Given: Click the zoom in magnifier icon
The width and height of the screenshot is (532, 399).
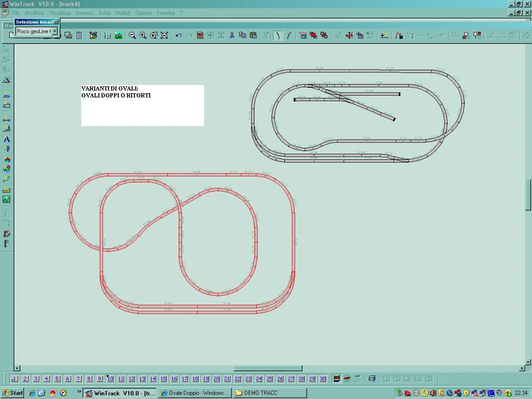Looking at the screenshot, I should pos(143,35).
